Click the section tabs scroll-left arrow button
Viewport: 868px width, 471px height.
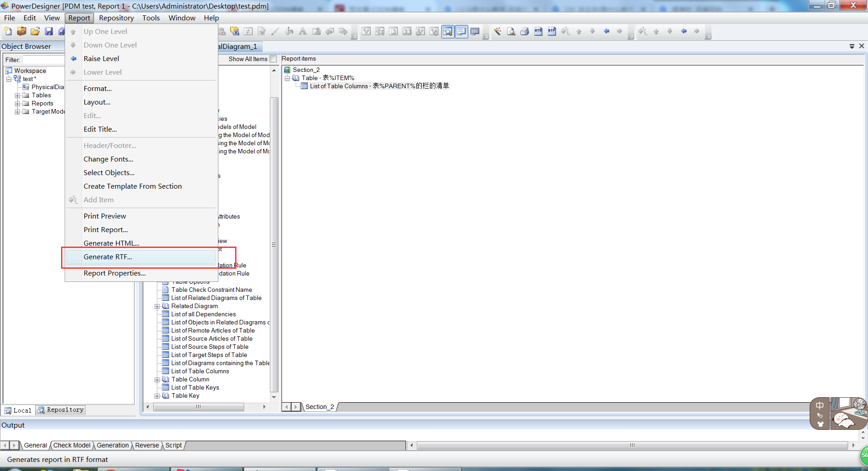(286, 407)
